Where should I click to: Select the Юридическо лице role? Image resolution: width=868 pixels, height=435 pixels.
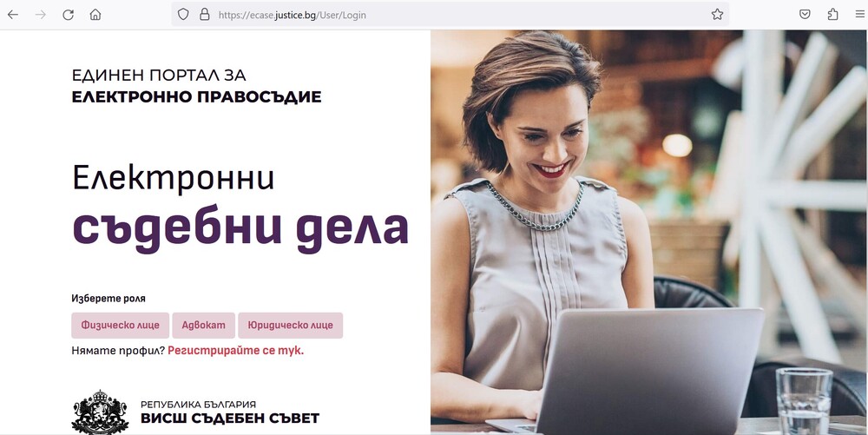coord(290,326)
